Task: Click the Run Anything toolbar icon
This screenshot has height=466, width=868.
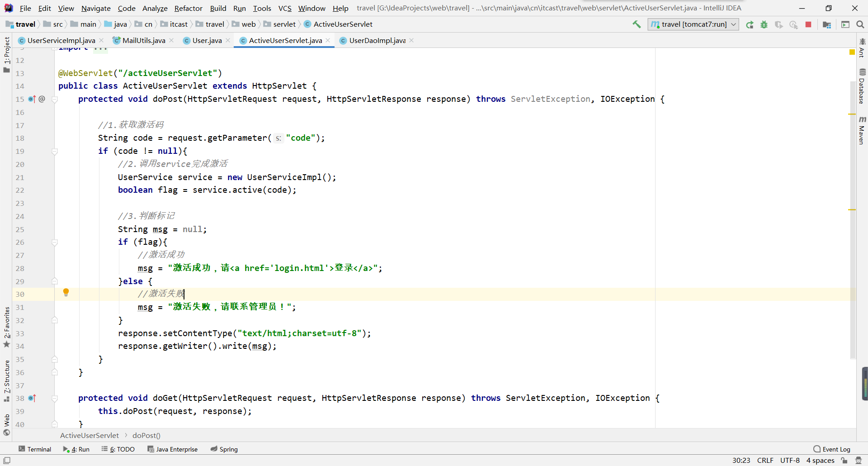Action: click(x=845, y=24)
